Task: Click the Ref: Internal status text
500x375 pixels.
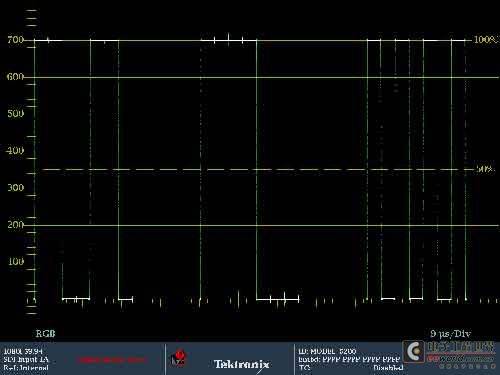Action: 26,368
